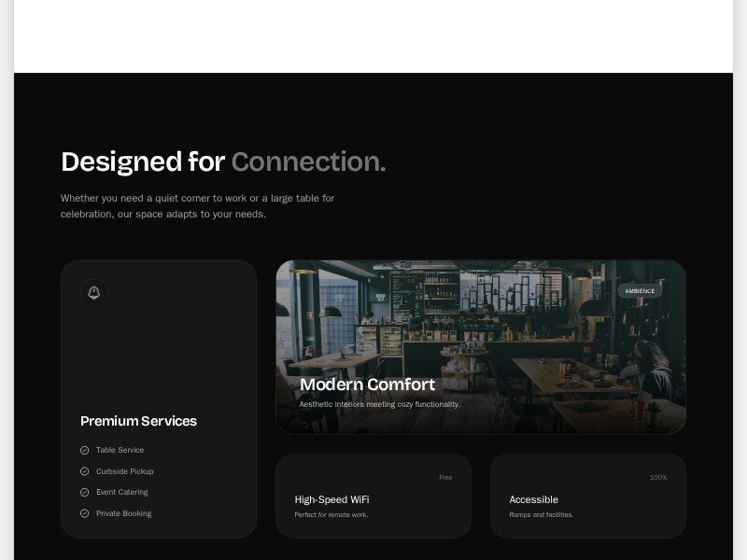Select the Event Catering list item text
This screenshot has width=747, height=560.
pos(121,492)
